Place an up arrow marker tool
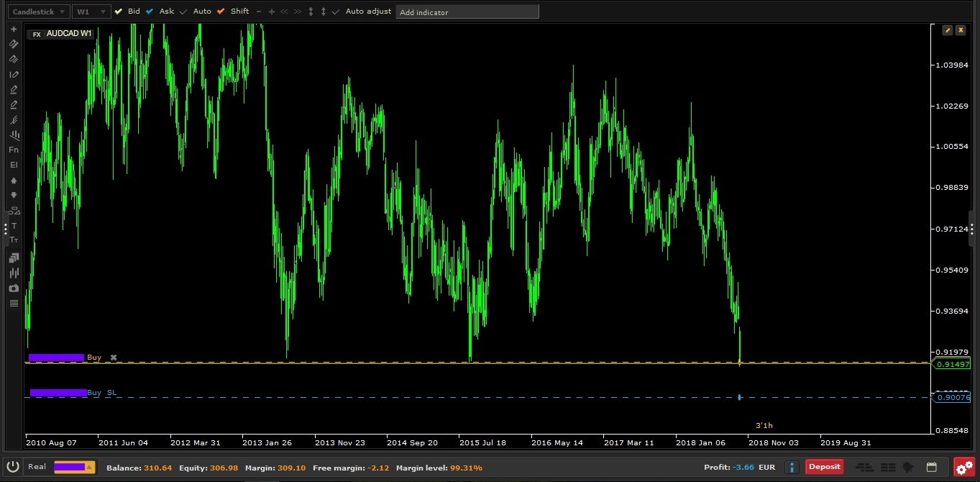 click(x=14, y=181)
